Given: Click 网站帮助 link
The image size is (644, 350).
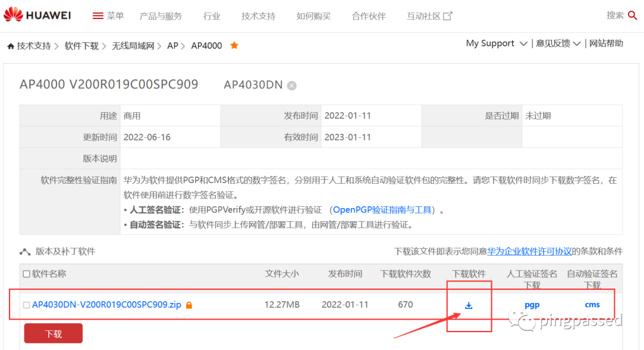Looking at the screenshot, I should point(606,44).
